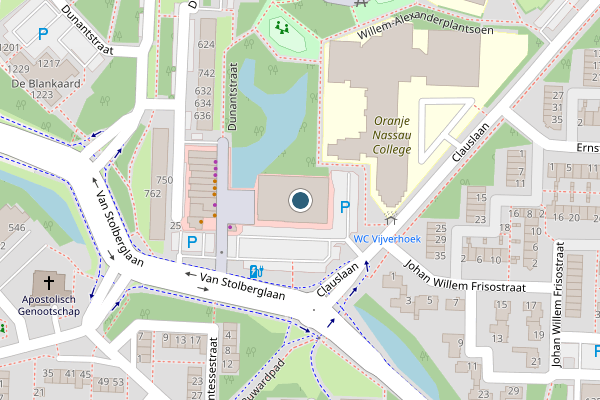Click the church cross icon

click(49, 283)
